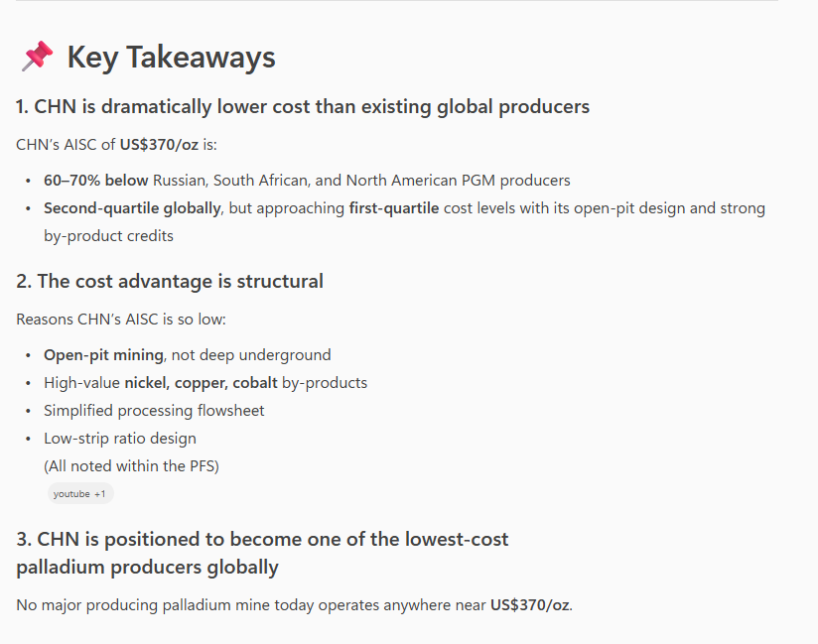Select "The cost advantage is structural" heading
The image size is (818, 644).
pyautogui.click(x=170, y=281)
